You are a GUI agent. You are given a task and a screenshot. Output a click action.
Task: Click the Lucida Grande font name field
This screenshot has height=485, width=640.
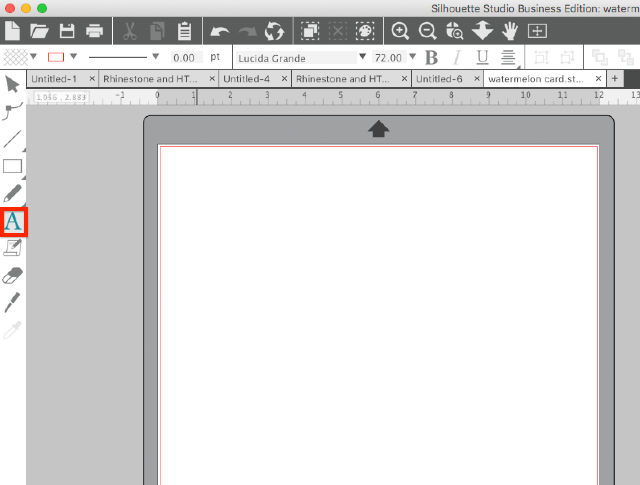pyautogui.click(x=296, y=58)
